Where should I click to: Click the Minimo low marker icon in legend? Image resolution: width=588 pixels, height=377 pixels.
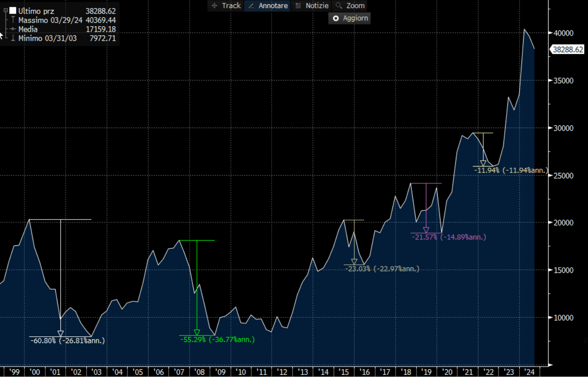pos(13,38)
